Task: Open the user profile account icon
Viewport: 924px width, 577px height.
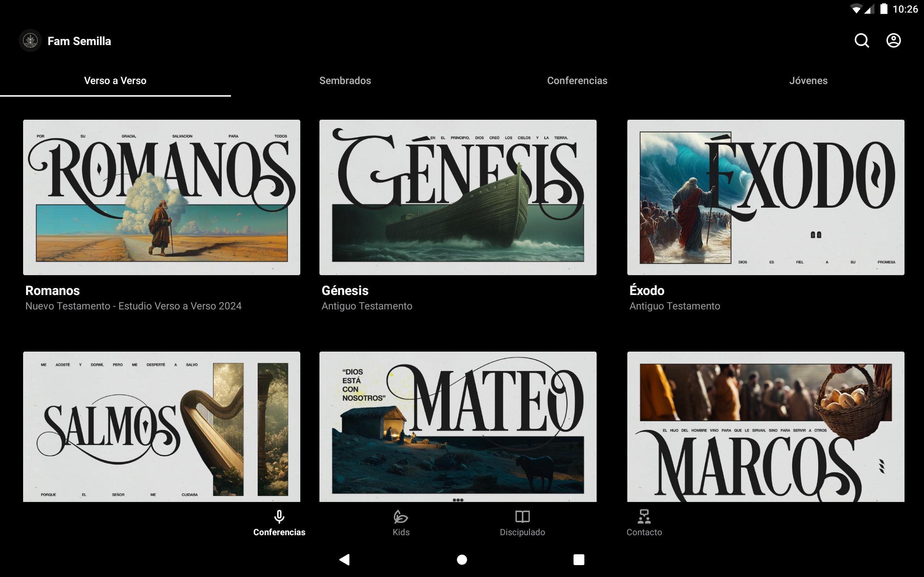Action: pyautogui.click(x=893, y=40)
